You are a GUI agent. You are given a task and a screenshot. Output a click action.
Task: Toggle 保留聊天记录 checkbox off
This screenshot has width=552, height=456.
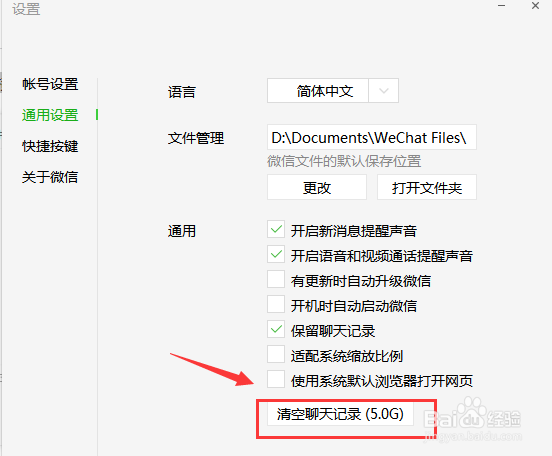276,330
